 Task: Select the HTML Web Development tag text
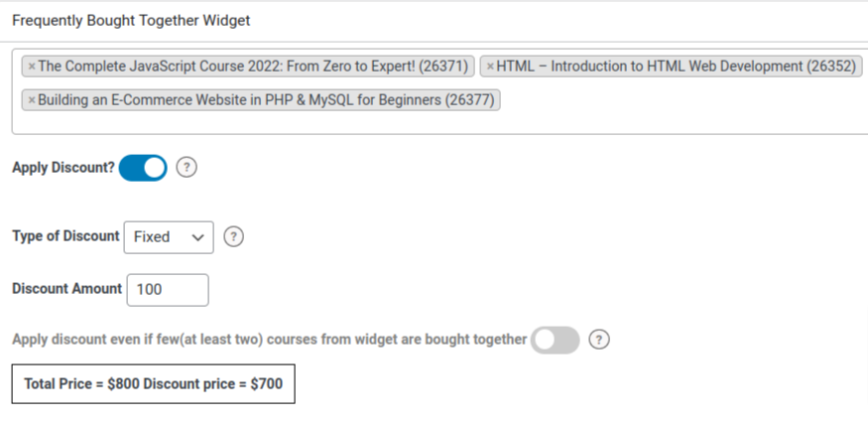tap(679, 67)
